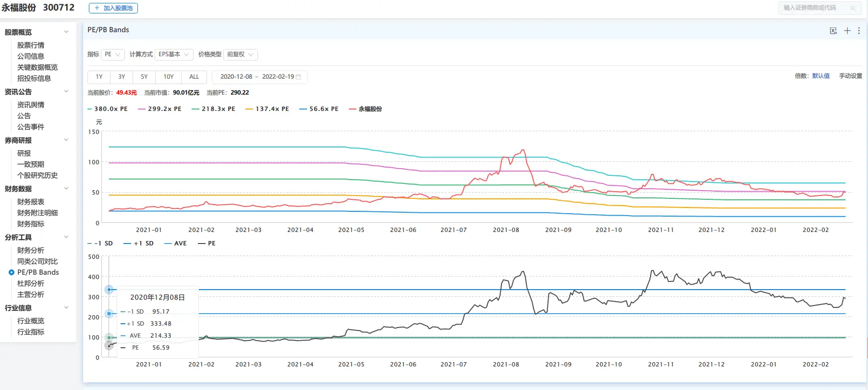Open 公司信息 in sidebar

(x=31, y=56)
